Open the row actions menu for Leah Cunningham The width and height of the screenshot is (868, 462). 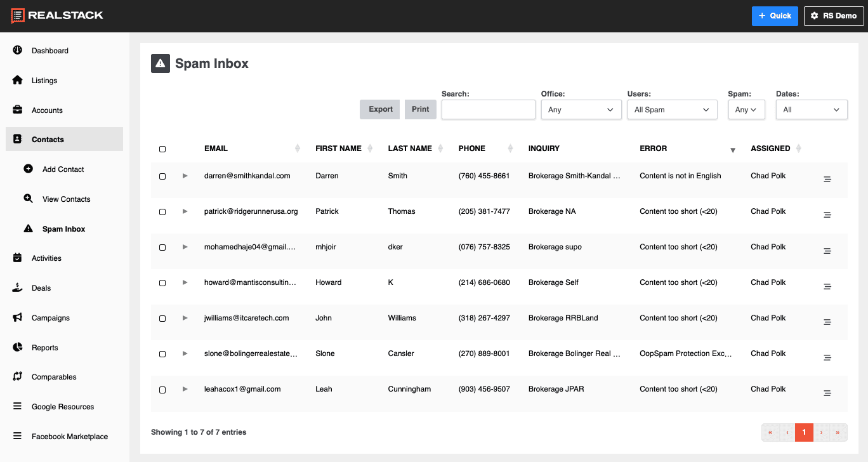[827, 393]
